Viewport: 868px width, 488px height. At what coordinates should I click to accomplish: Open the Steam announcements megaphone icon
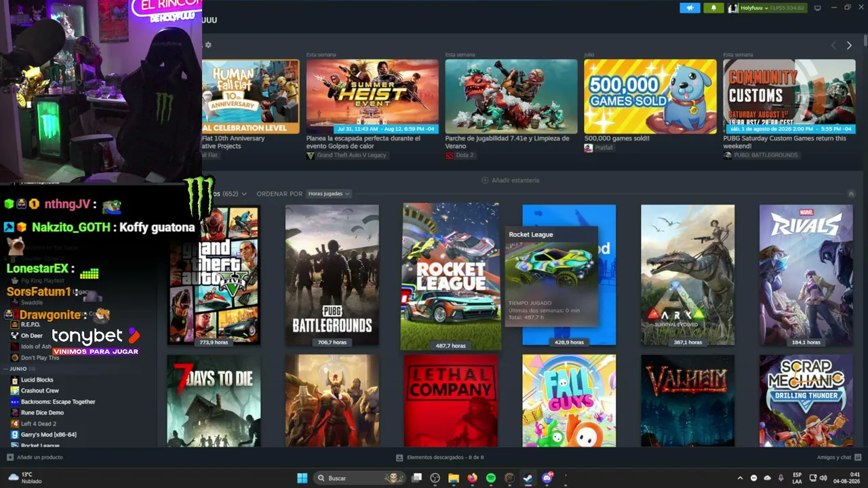point(690,8)
